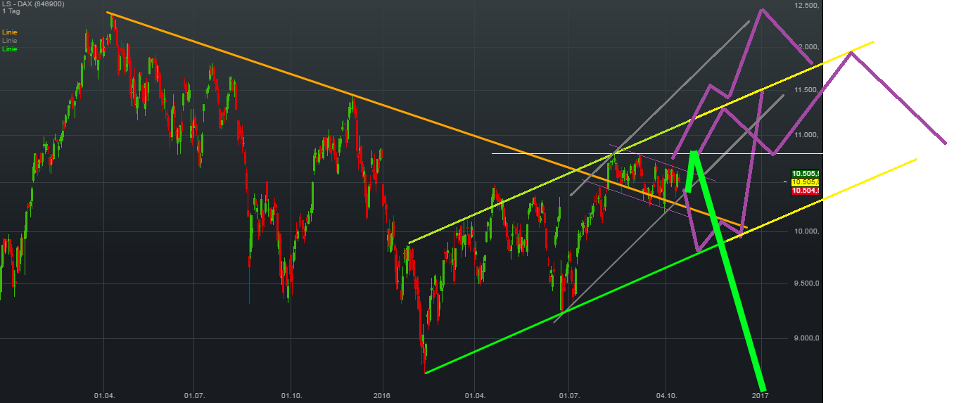Click the 01.07. date label following 2016
The width and height of the screenshot is (980, 403).
click(x=570, y=397)
